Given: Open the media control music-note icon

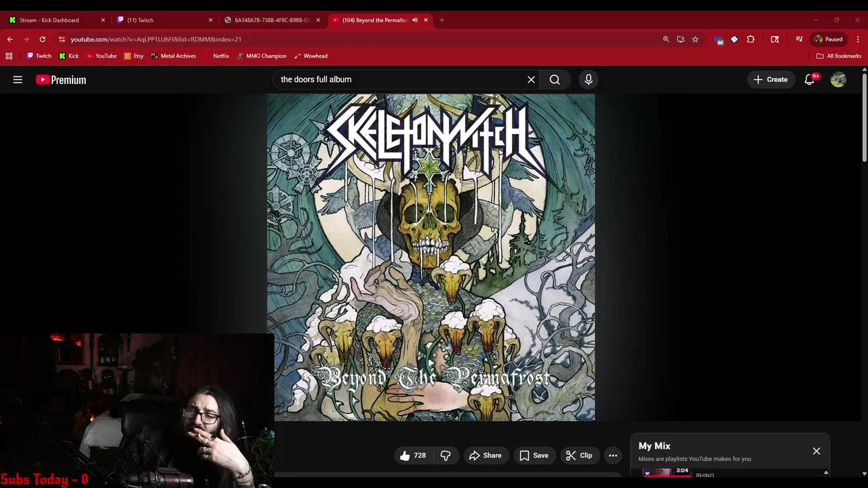Looking at the screenshot, I should point(799,39).
